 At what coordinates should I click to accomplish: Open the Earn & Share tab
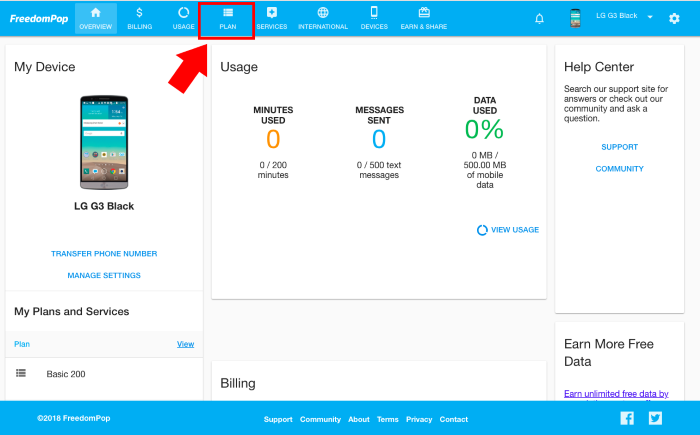point(424,18)
